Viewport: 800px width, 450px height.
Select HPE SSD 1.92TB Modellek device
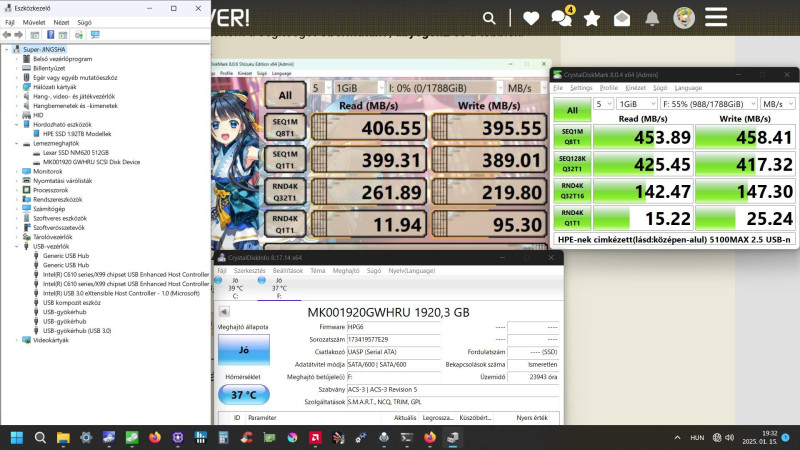click(x=77, y=134)
